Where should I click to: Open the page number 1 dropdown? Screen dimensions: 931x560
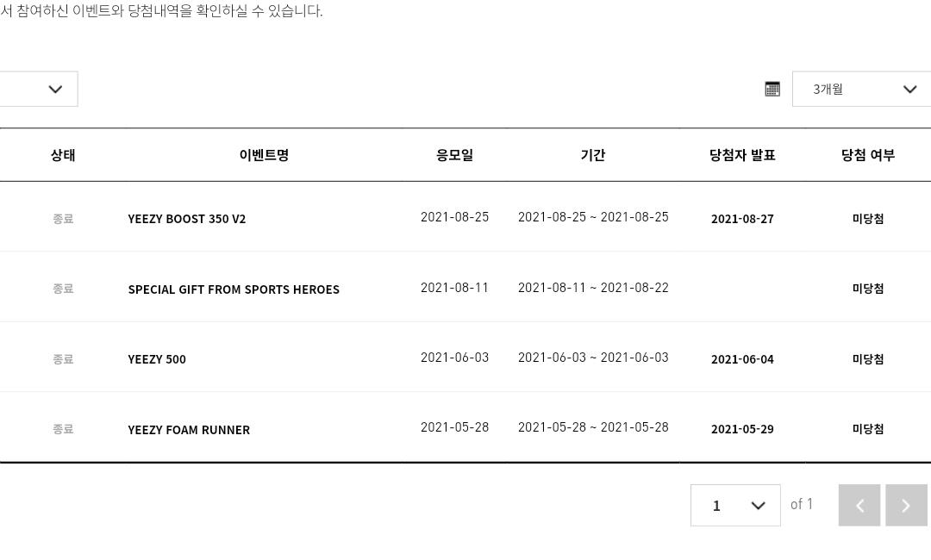735,505
